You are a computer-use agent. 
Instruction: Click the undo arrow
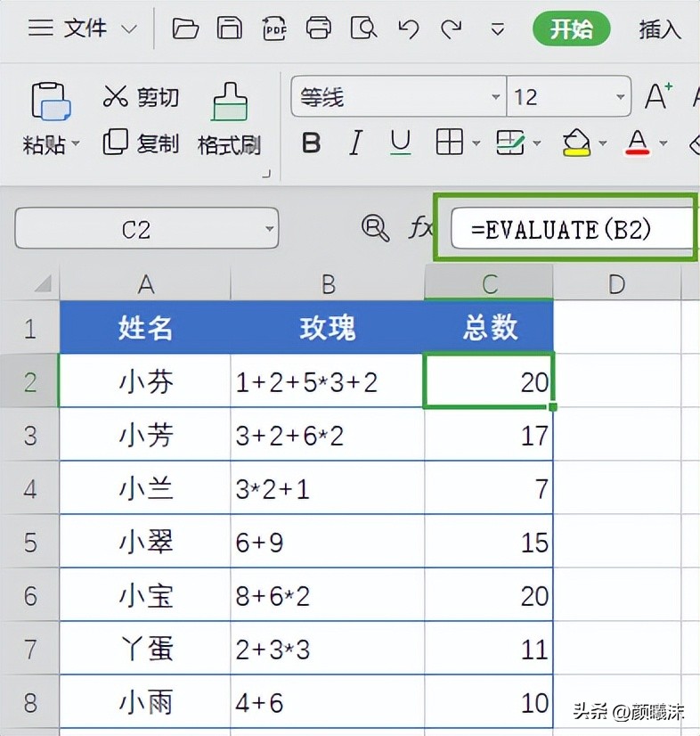click(408, 29)
